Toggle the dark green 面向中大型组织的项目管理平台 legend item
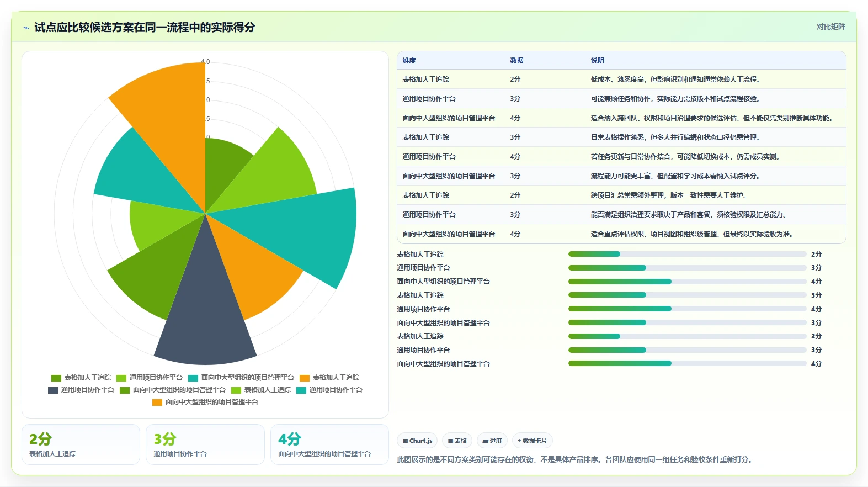This screenshot has width=868, height=487. [173, 390]
